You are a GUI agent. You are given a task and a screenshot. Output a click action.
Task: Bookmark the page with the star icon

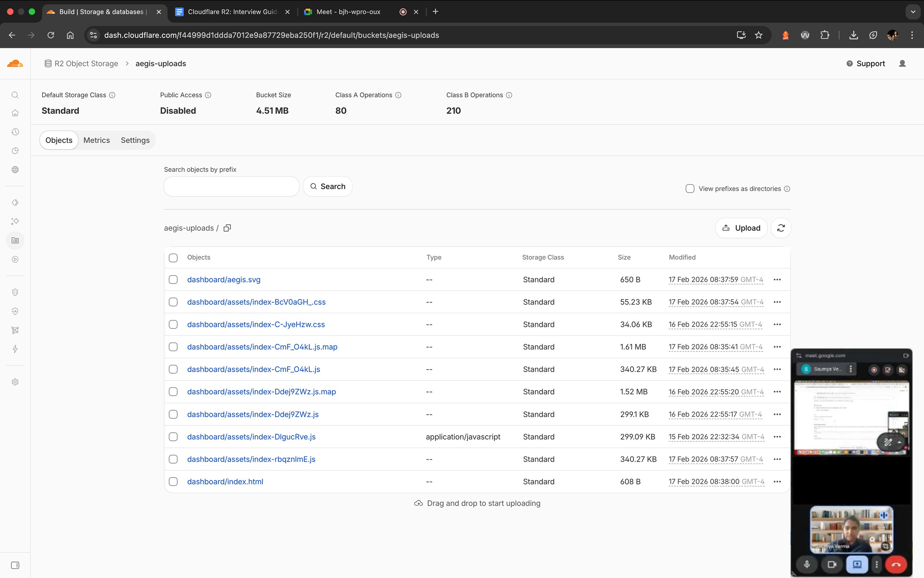click(x=758, y=35)
